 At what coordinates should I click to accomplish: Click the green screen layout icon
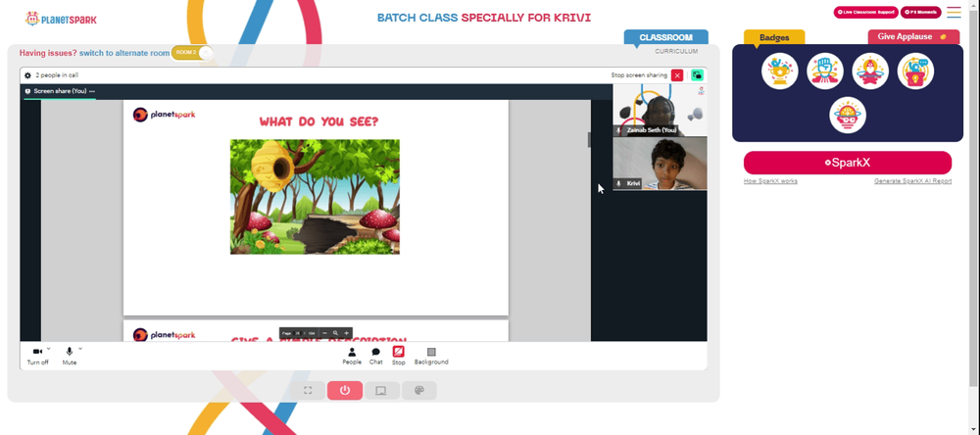[x=697, y=75]
